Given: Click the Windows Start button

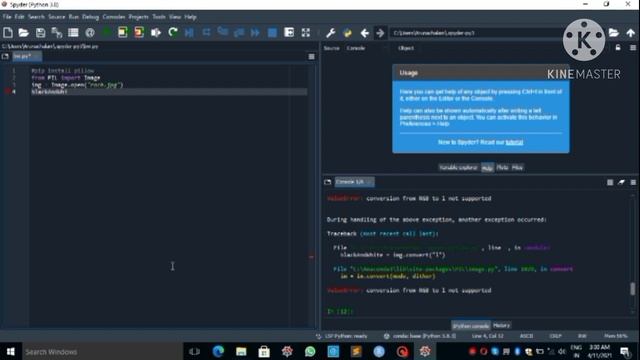Looking at the screenshot, I should 10,351.
